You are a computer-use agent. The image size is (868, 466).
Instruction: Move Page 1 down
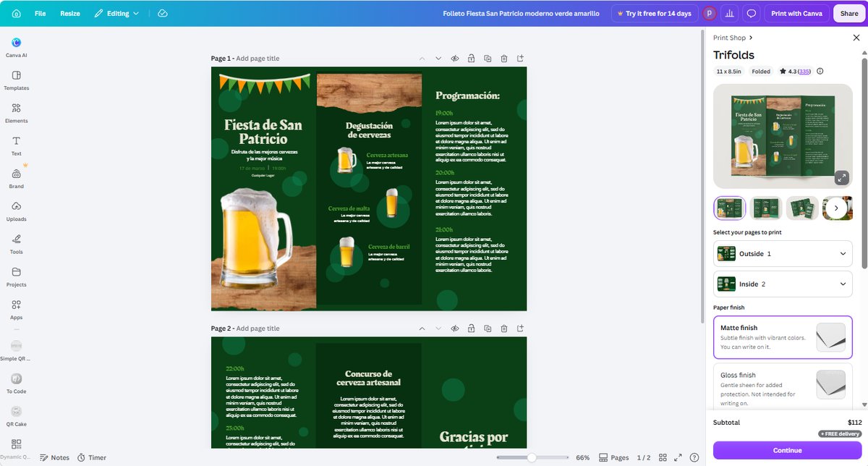(x=438, y=59)
